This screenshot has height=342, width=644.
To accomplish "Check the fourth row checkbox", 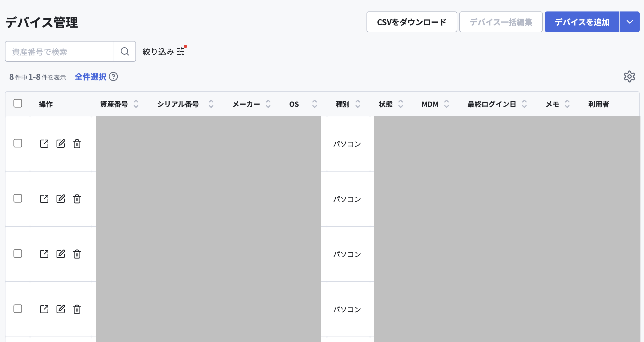I will [18, 309].
